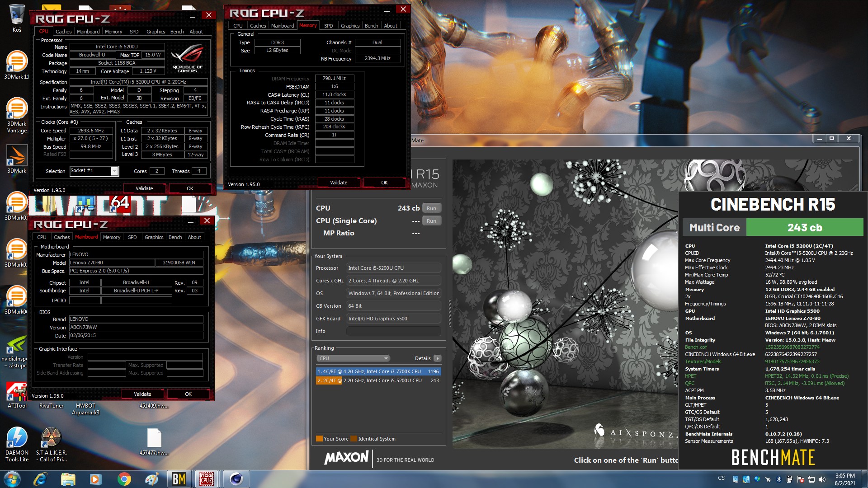The width and height of the screenshot is (868, 488).
Task: Click Validate in the Mainboard-tab CPU-Z window
Action: pyautogui.click(x=142, y=394)
